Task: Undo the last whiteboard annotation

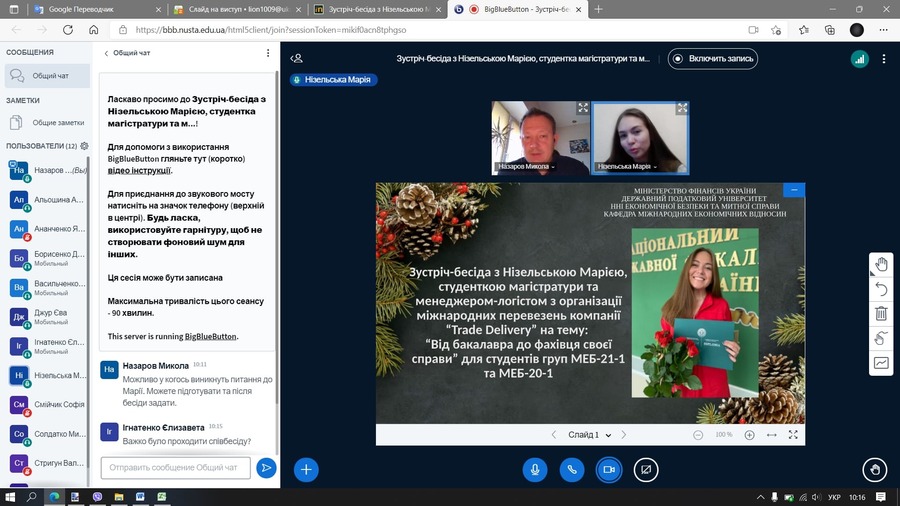Action: click(x=881, y=289)
